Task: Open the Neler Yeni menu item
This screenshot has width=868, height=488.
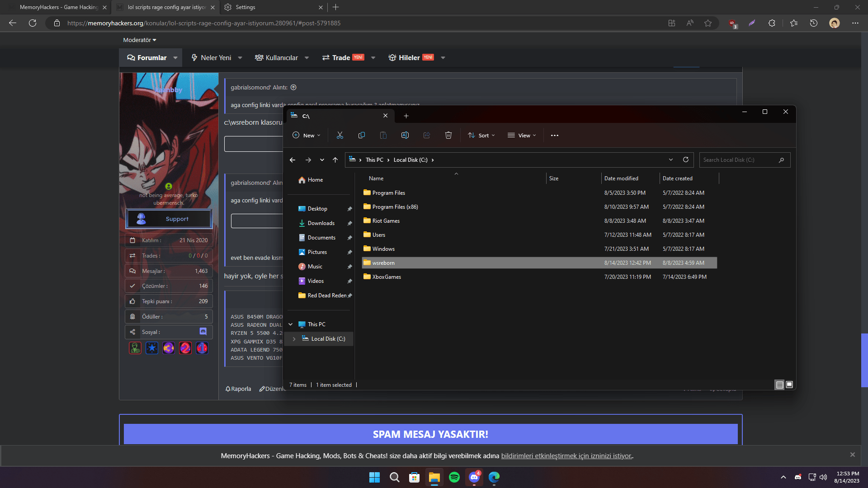Action: (x=211, y=58)
